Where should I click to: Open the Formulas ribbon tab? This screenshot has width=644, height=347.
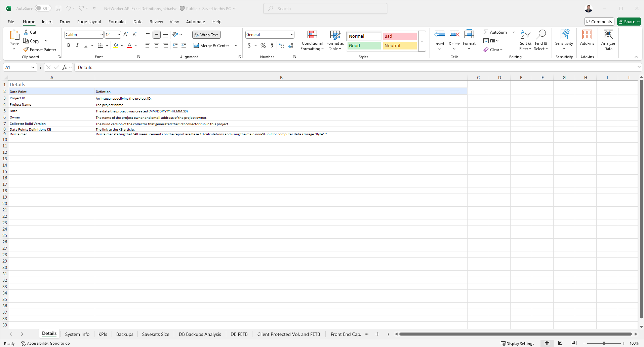(117, 22)
